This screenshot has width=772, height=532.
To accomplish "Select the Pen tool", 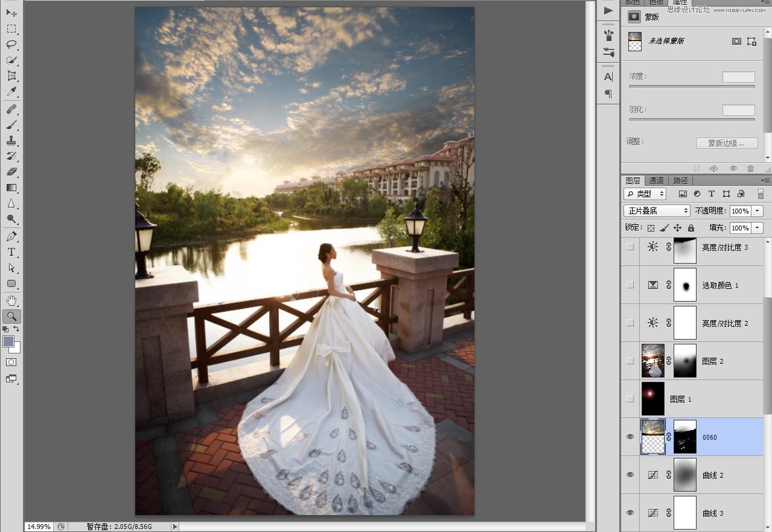I will click(x=11, y=236).
